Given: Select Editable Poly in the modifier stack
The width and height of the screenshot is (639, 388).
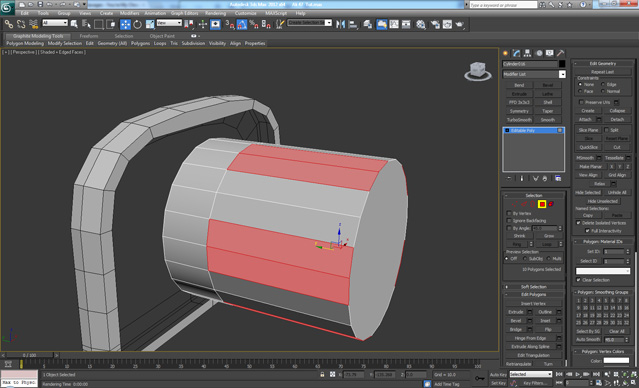Looking at the screenshot, I should [x=533, y=130].
